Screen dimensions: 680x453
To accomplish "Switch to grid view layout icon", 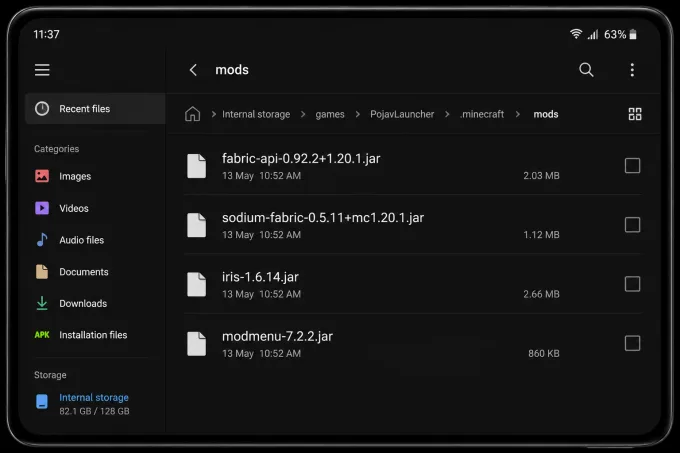I will coord(635,114).
